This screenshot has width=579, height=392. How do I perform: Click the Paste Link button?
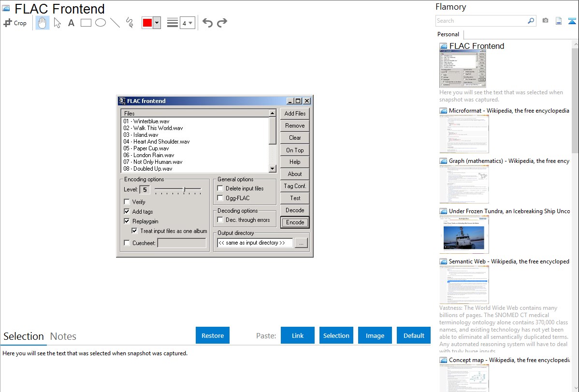point(298,335)
